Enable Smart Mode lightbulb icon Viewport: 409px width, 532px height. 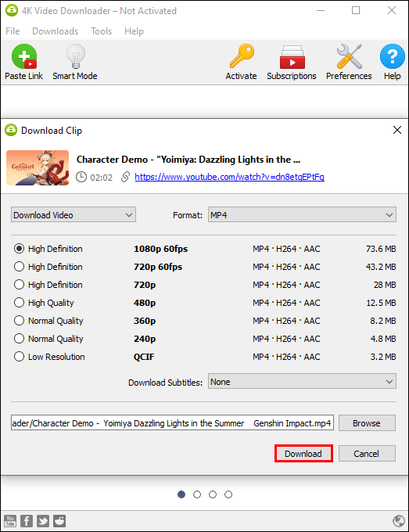tap(75, 56)
